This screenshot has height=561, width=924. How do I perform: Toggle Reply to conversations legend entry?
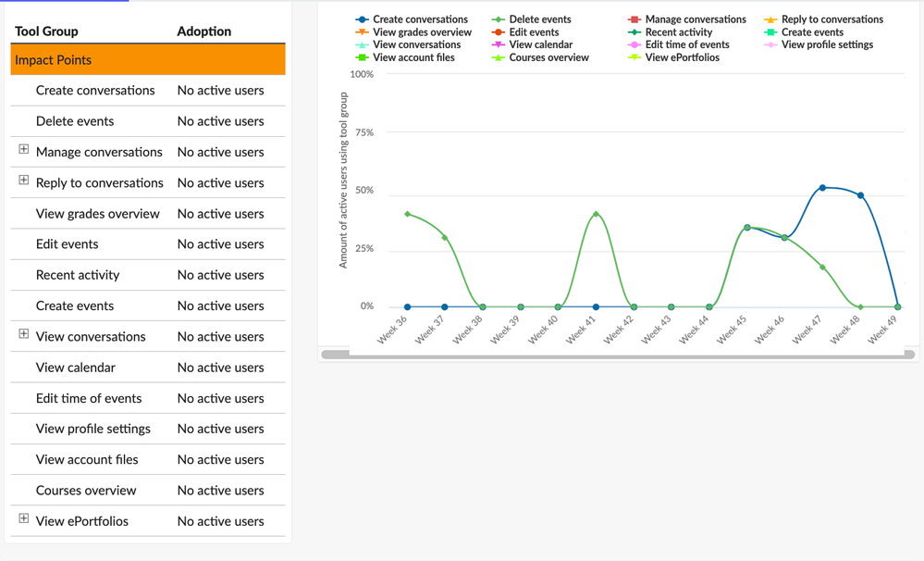click(824, 19)
